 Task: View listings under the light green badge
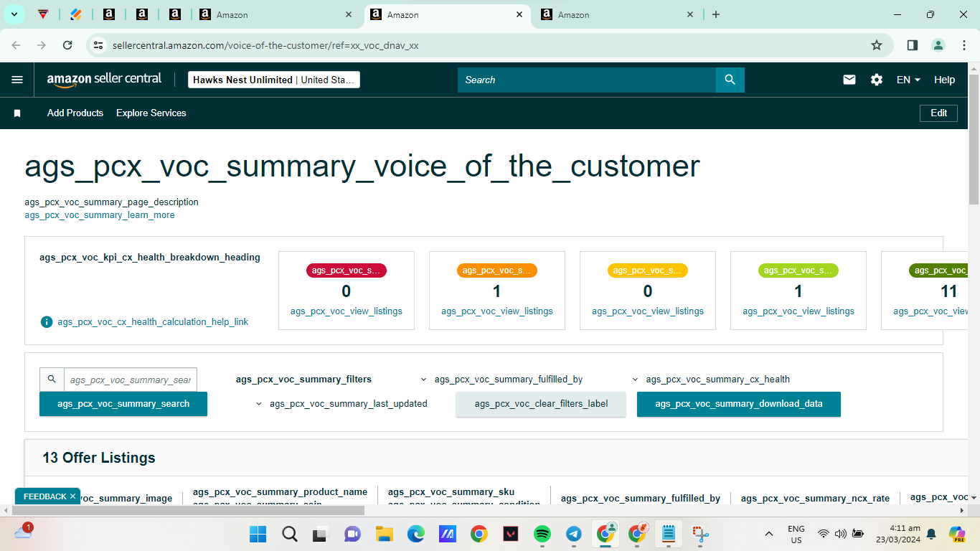pyautogui.click(x=798, y=311)
